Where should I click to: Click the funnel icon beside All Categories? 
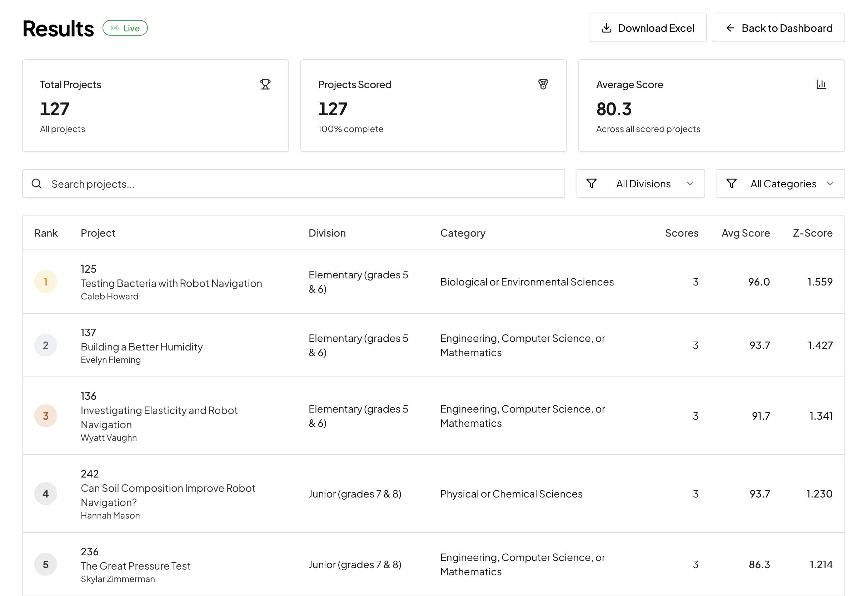point(732,183)
